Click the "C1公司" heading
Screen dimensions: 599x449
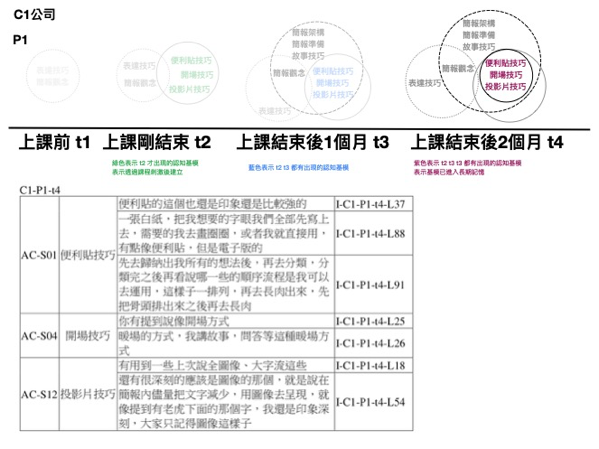tap(34, 15)
